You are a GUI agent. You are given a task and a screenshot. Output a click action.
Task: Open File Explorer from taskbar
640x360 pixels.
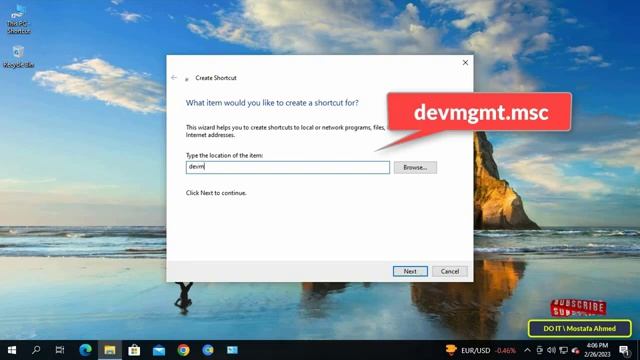pyautogui.click(x=110, y=350)
